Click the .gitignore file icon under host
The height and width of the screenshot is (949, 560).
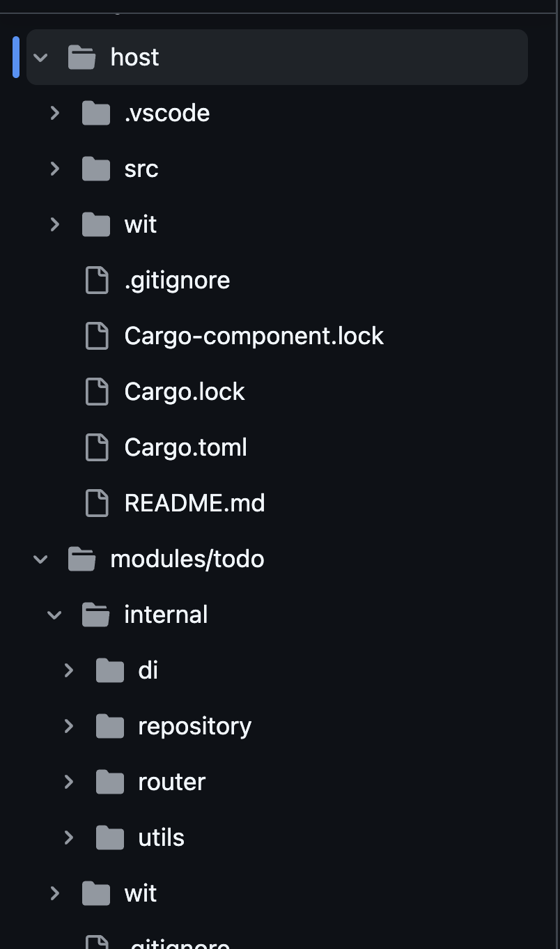point(97,280)
